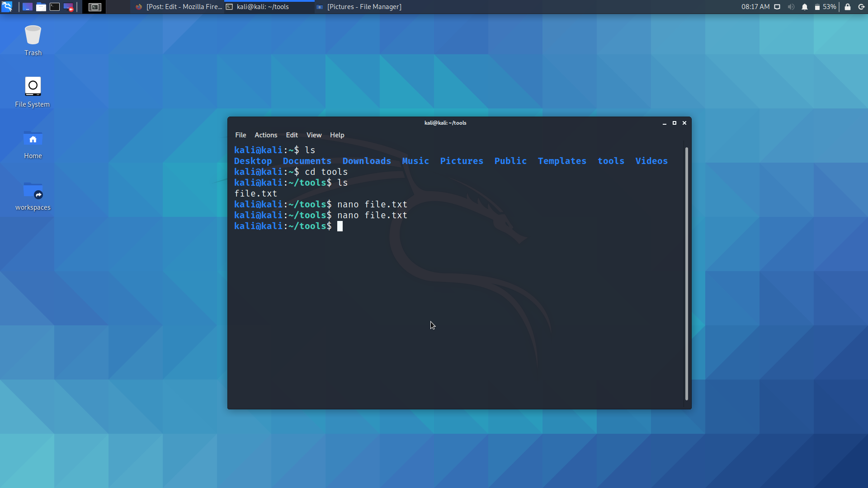Open the Actions menu in the terminal
The height and width of the screenshot is (488, 868).
[x=265, y=135]
